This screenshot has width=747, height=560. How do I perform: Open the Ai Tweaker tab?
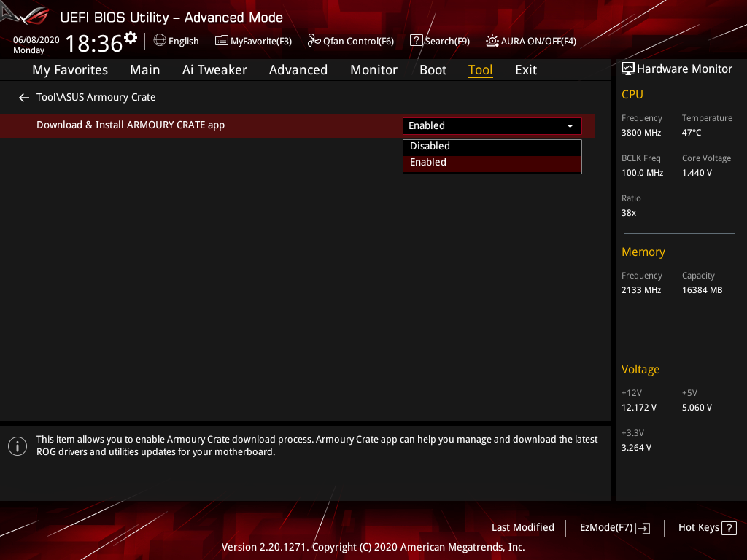[x=214, y=70]
